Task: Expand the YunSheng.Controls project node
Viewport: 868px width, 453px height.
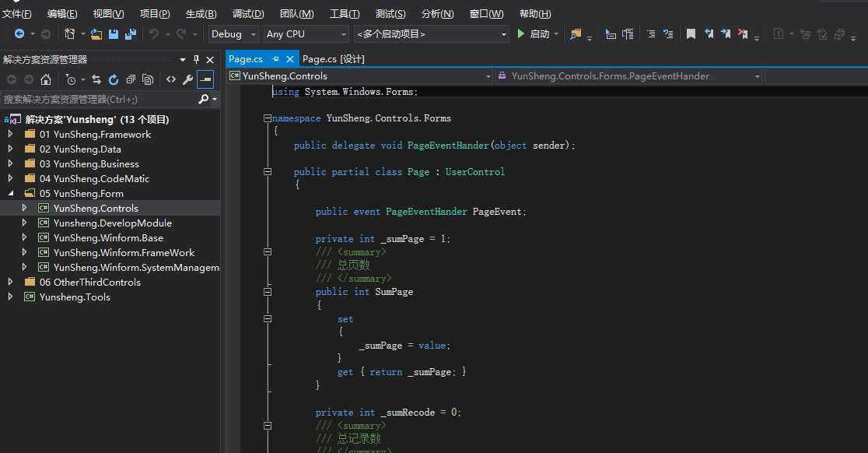Action: 24,208
